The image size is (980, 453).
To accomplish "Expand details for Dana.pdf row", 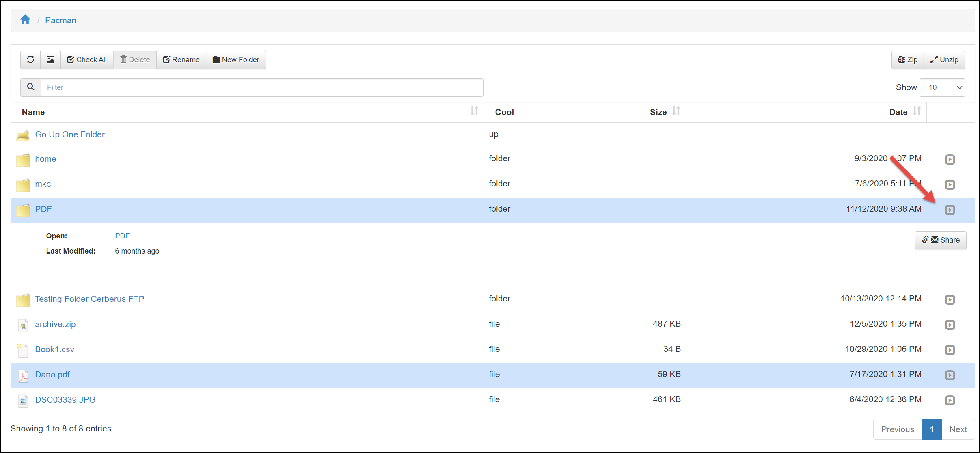I will [950, 375].
